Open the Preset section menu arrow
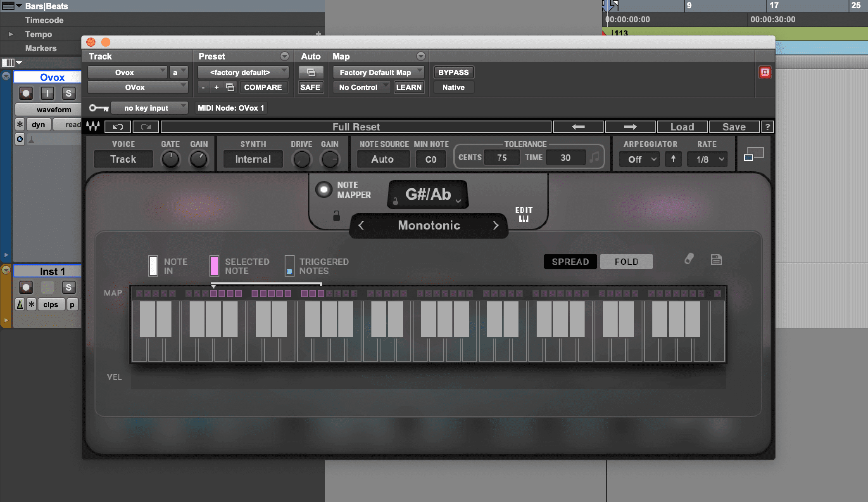Screen dimensions: 868x502 pyautogui.click(x=284, y=56)
